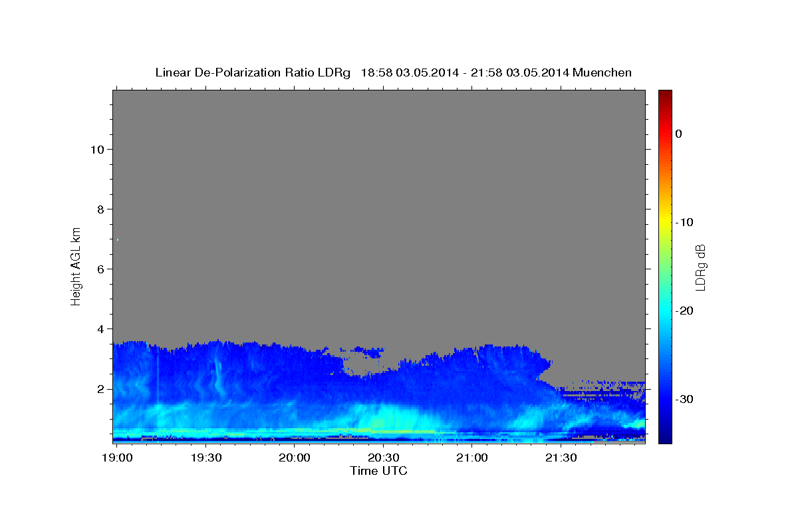Click the dark red top of colorbar
This screenshot has height=532, width=798.
coord(665,94)
